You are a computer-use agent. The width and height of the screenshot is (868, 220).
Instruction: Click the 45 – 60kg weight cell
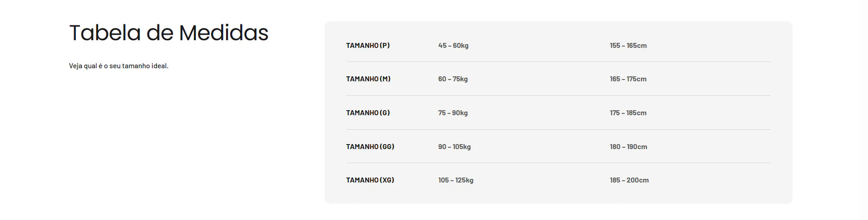[453, 46]
